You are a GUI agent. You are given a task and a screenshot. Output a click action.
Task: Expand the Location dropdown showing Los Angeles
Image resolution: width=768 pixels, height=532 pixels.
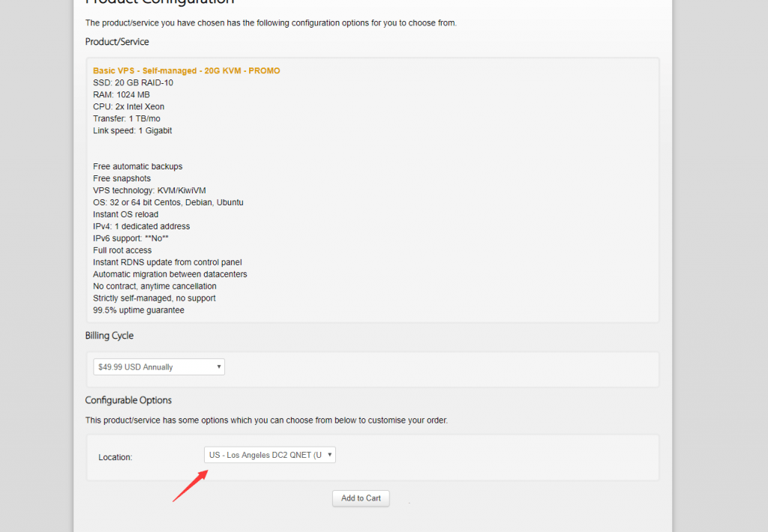269,455
